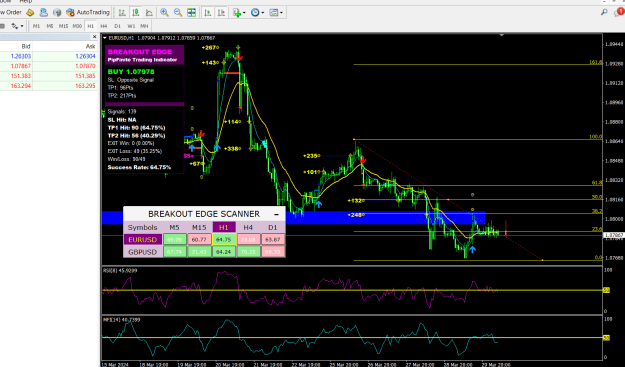Open GBPUSD M15 cell showing 71.43

[199, 252]
